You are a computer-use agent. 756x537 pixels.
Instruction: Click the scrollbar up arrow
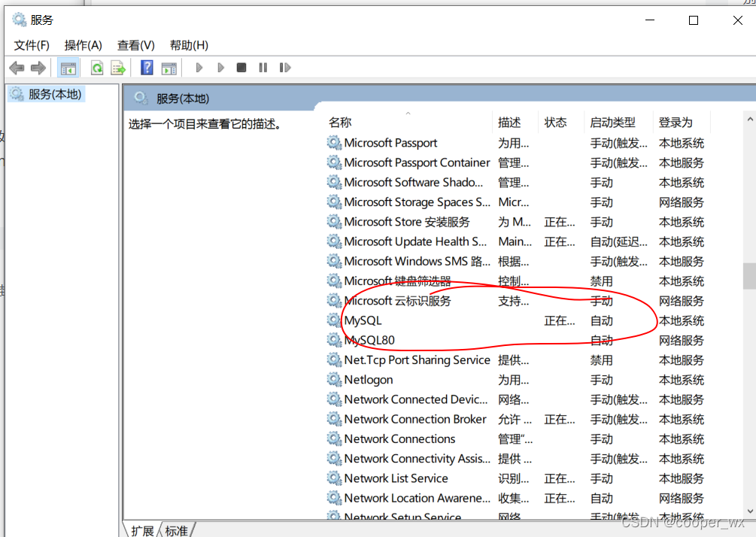click(750, 119)
